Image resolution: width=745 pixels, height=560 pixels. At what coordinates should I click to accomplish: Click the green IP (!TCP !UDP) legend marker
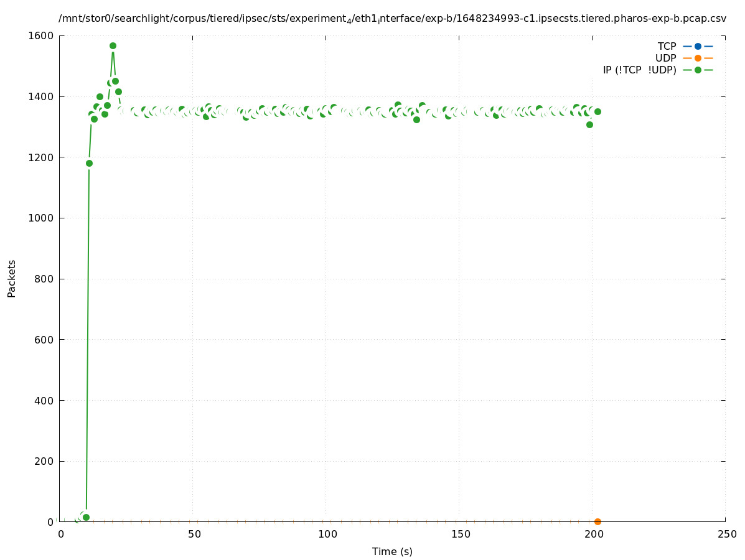[x=698, y=70]
